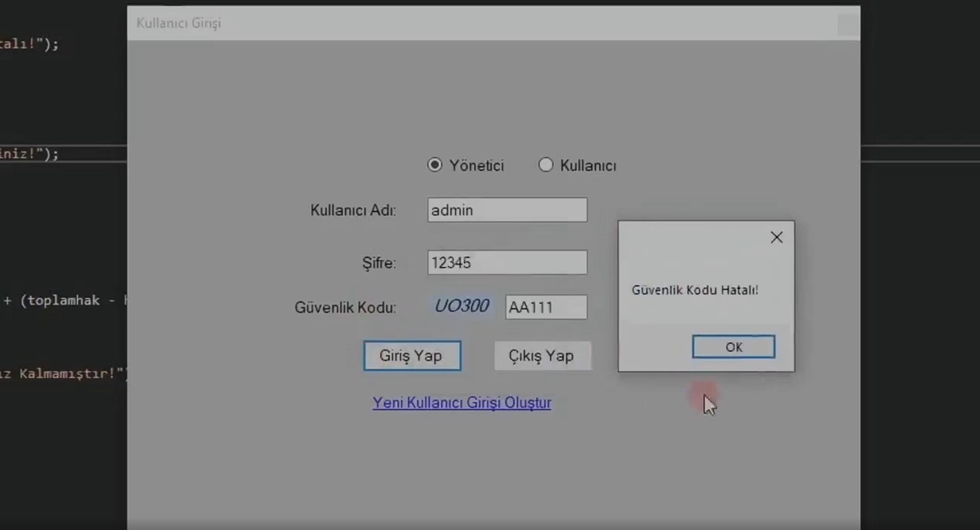Open Yeni Kullanıcı Girişi Oluştur link
This screenshot has width=980, height=530.
tap(461, 403)
